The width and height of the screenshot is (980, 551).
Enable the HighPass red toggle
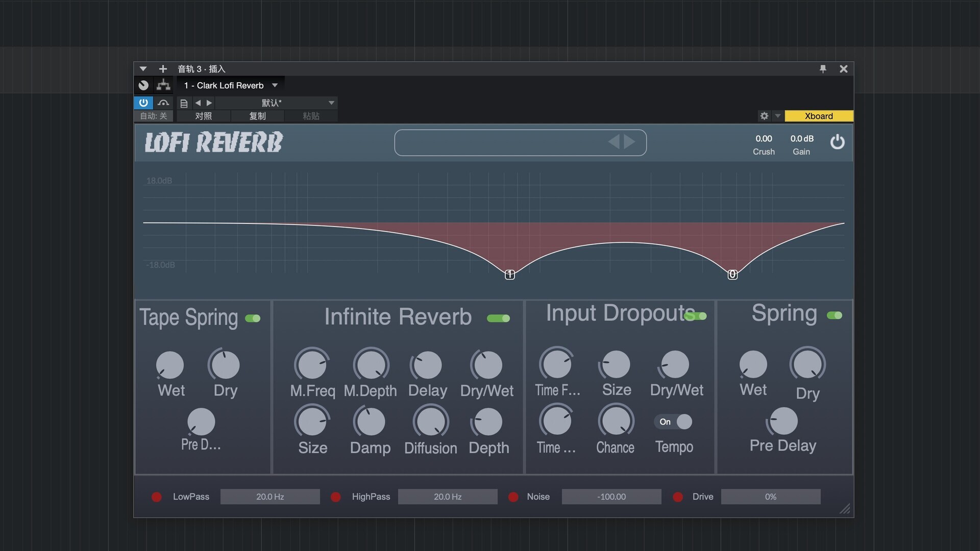click(336, 497)
